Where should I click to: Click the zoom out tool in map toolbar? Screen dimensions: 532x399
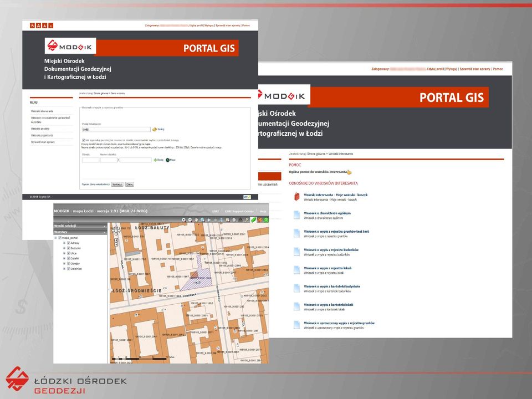(x=190, y=220)
